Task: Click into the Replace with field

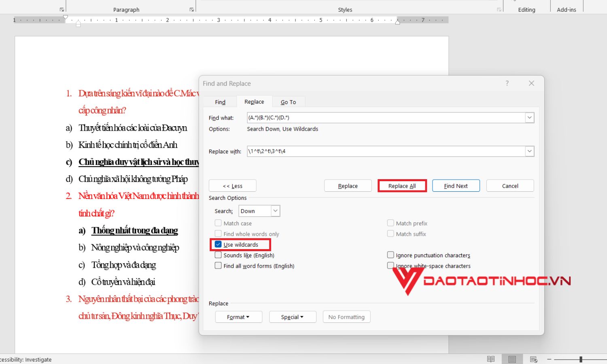Action: [386, 151]
